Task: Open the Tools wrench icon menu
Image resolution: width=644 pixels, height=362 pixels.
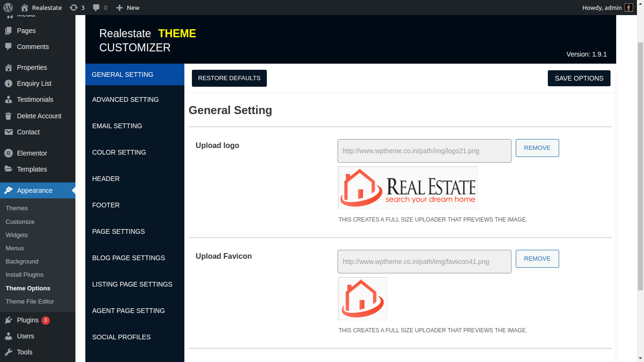Action: (x=8, y=352)
